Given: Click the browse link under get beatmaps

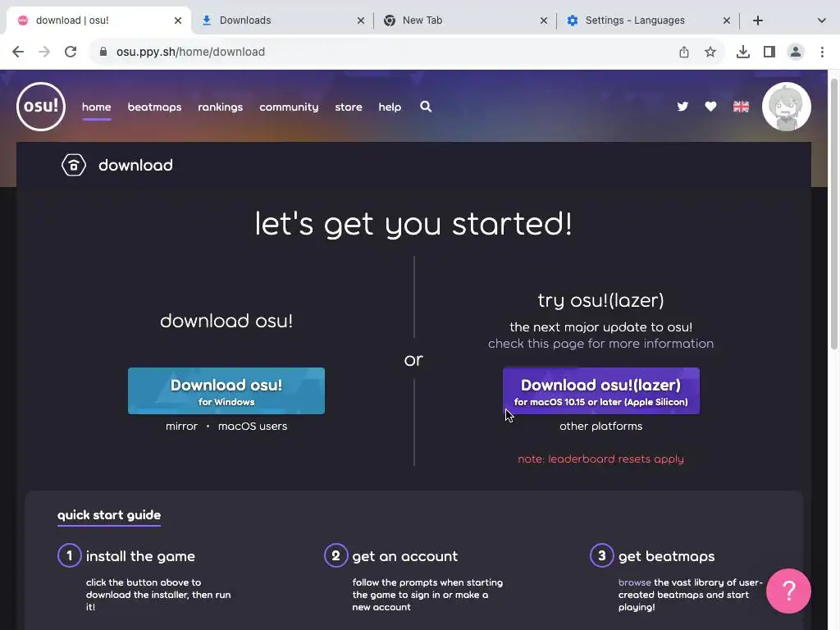Looking at the screenshot, I should tap(635, 582).
